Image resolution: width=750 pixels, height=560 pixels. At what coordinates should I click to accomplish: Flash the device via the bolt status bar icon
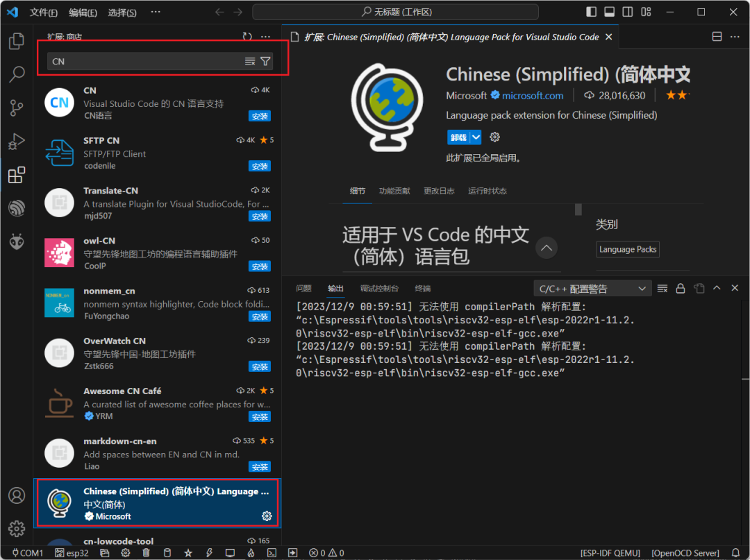208,552
